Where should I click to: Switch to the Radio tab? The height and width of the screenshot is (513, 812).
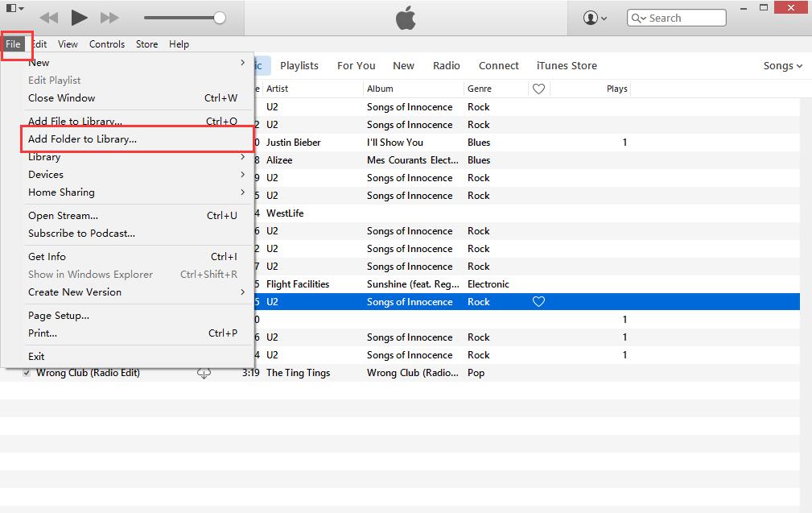pos(447,66)
